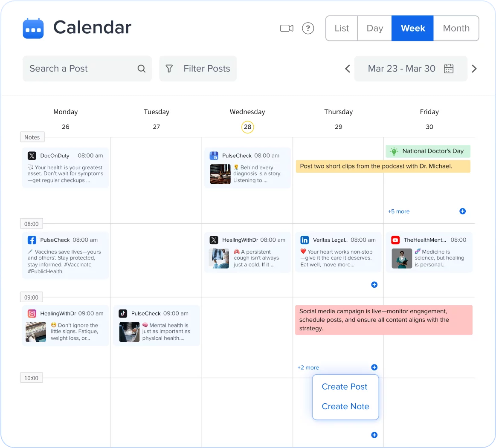Expand +5 more posts on Friday
496x448 pixels.
pyautogui.click(x=398, y=211)
